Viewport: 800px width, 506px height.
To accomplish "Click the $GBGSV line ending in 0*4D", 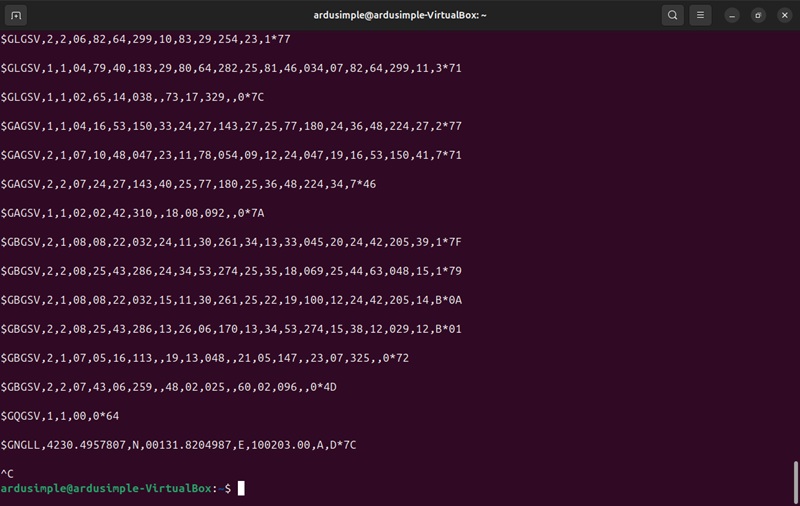I will [x=168, y=386].
